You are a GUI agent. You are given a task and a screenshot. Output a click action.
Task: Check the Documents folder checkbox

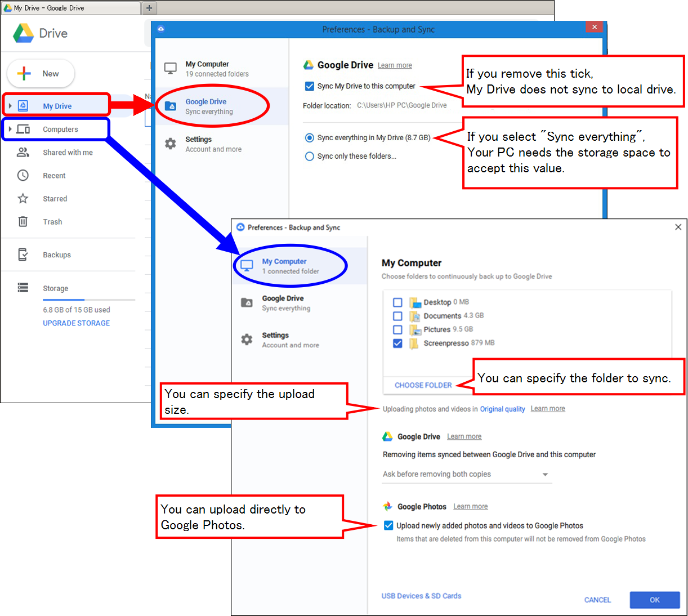pos(397,316)
